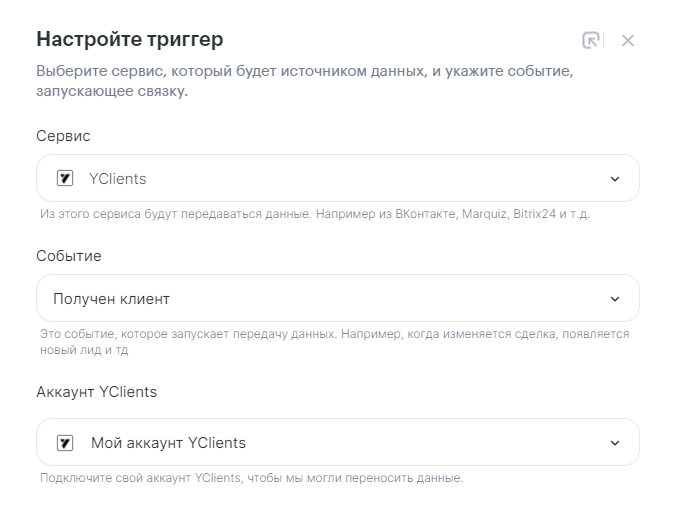Click the description Выберите сервис, который
The image size is (695, 509).
point(305,81)
